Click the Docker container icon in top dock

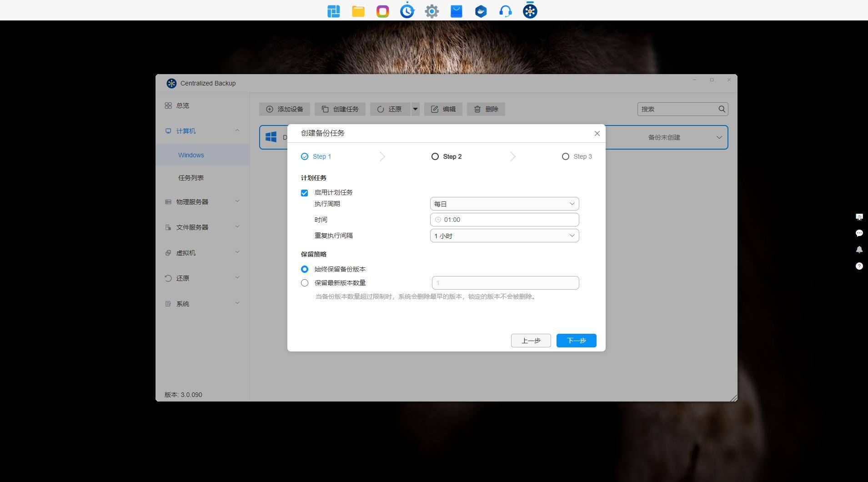[x=481, y=11]
